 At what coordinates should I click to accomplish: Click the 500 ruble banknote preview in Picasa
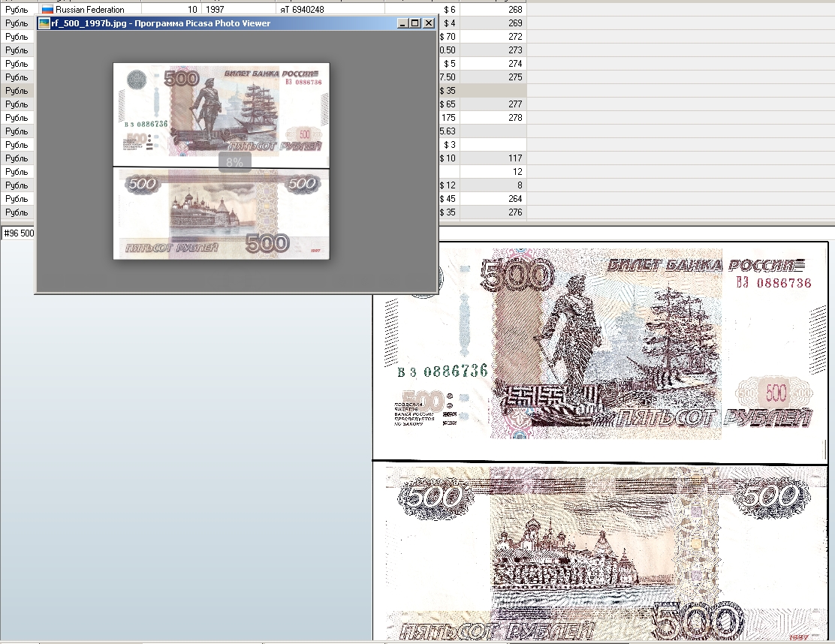coord(222,161)
